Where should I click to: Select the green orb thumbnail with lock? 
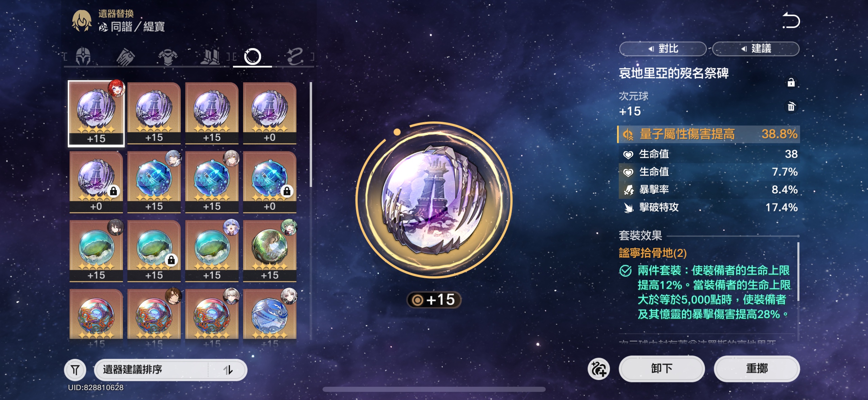154,251
